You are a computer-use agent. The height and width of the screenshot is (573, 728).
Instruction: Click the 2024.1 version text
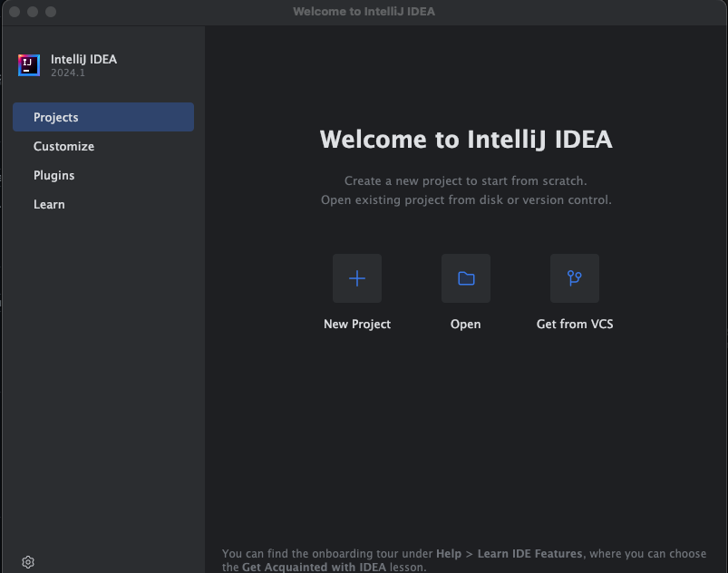(x=68, y=73)
